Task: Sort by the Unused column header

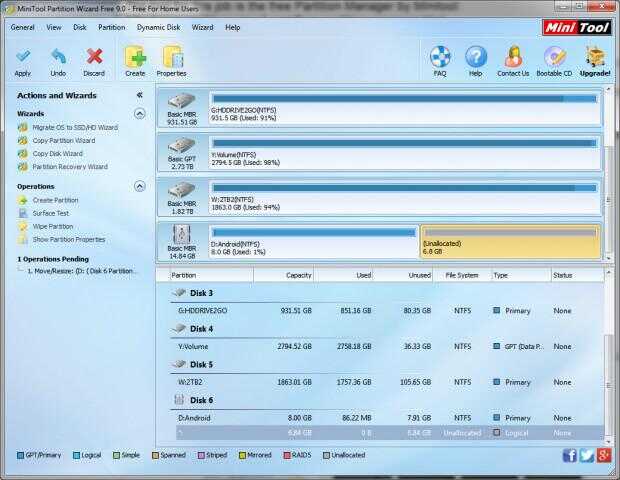Action: [x=403, y=275]
